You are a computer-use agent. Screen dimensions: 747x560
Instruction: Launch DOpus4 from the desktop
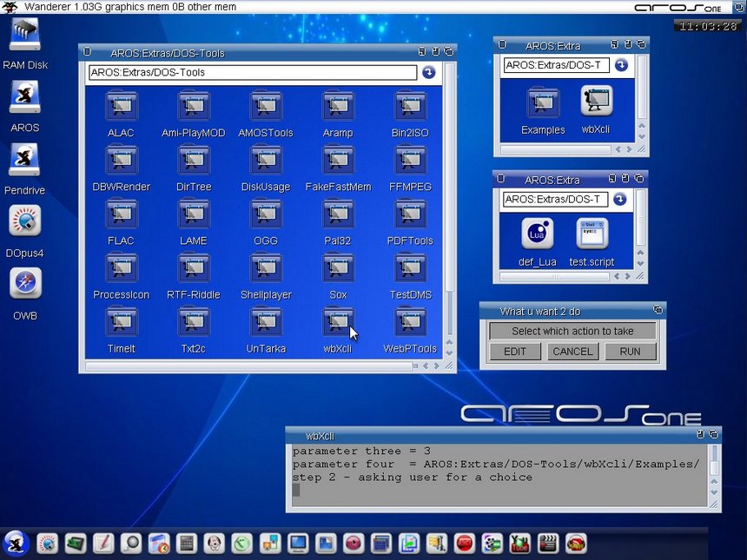(25, 221)
